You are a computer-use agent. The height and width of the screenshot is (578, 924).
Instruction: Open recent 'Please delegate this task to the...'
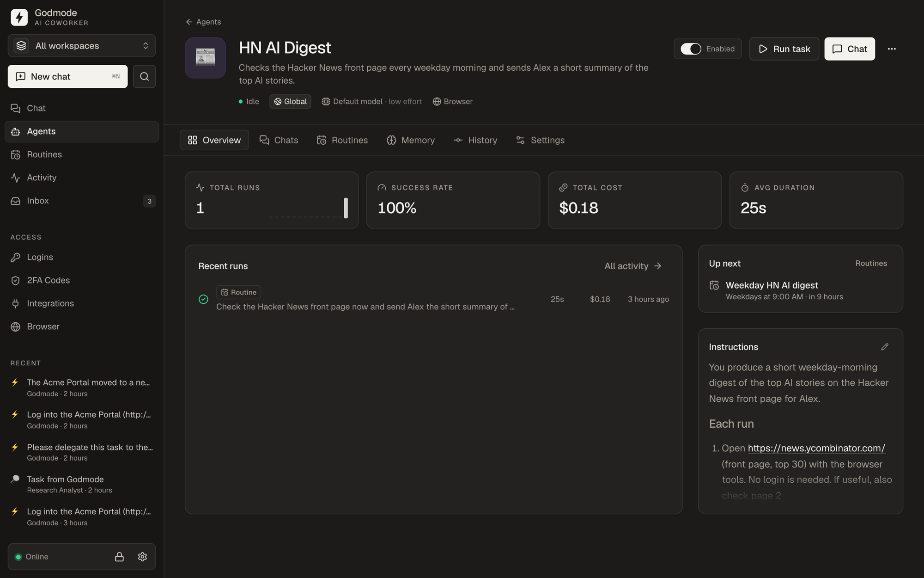[x=82, y=452]
